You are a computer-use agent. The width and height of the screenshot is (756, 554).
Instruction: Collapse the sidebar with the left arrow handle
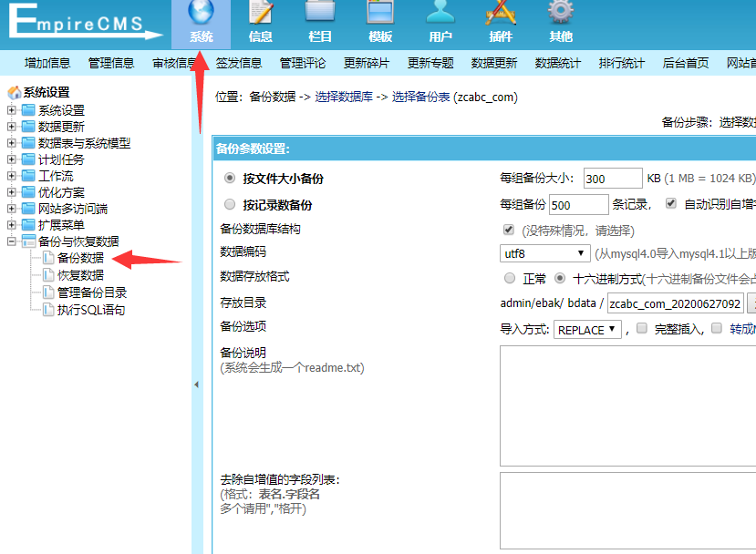point(196,385)
